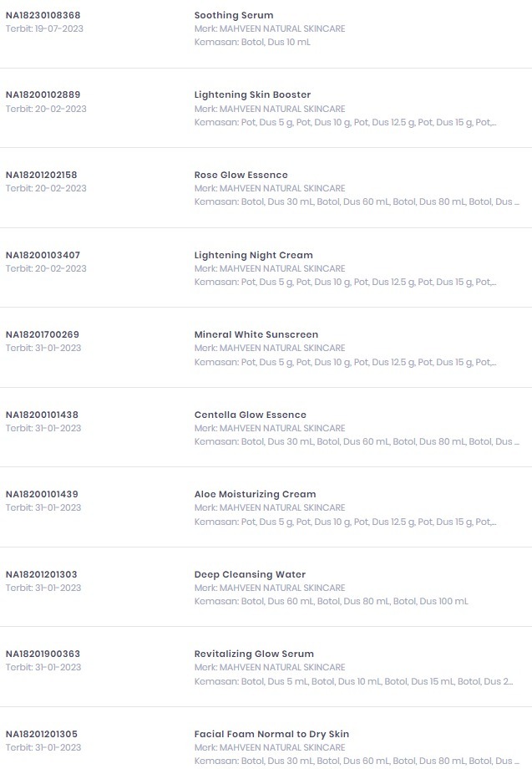Click registration number NA18201900363
532x769 pixels.
pos(43,654)
